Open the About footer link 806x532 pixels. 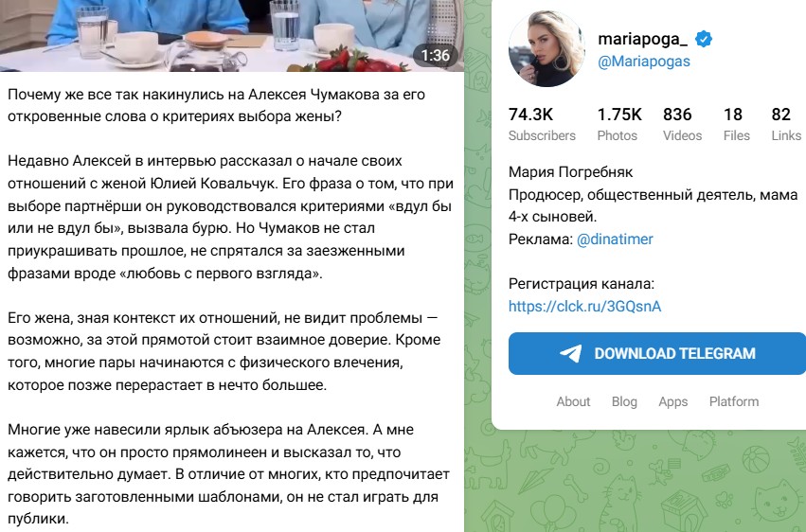pos(573,401)
